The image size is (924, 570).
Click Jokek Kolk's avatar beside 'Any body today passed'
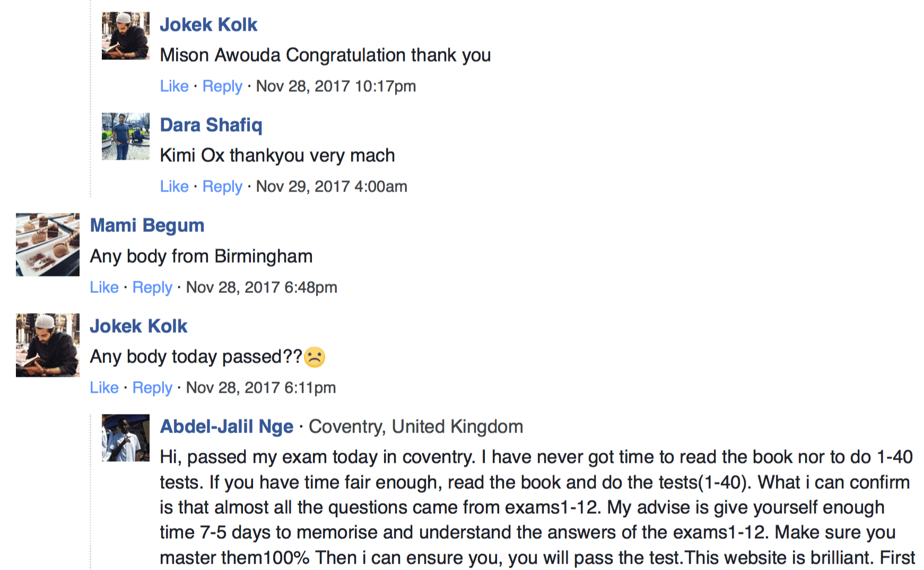48,345
